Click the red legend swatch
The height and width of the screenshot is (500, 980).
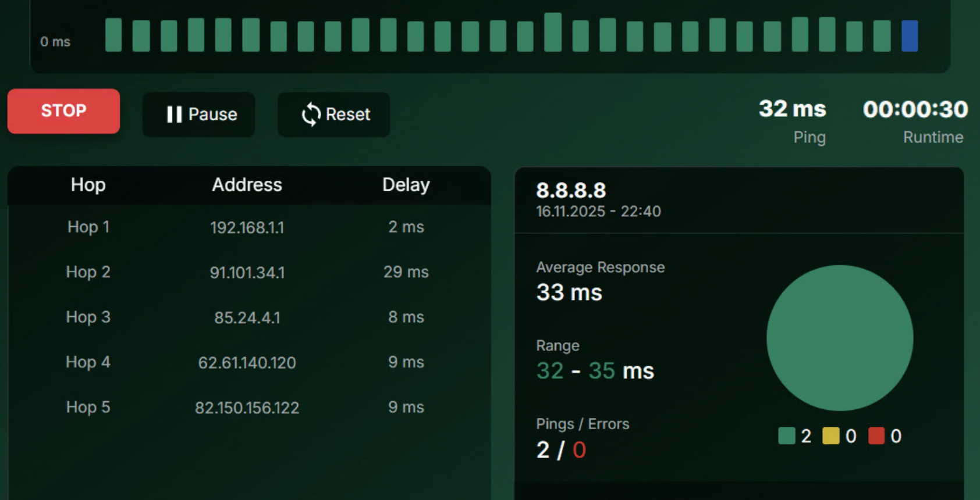[876, 435]
